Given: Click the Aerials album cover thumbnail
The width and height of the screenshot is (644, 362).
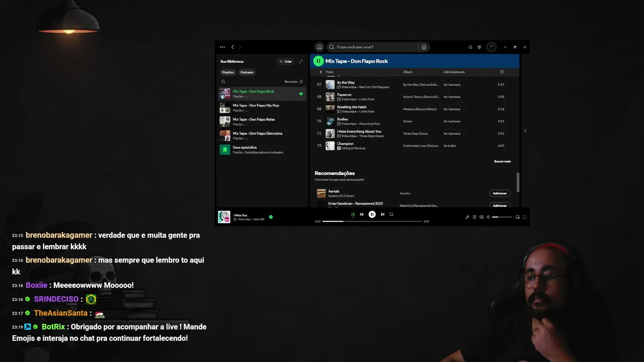Looking at the screenshot, I should click(321, 194).
